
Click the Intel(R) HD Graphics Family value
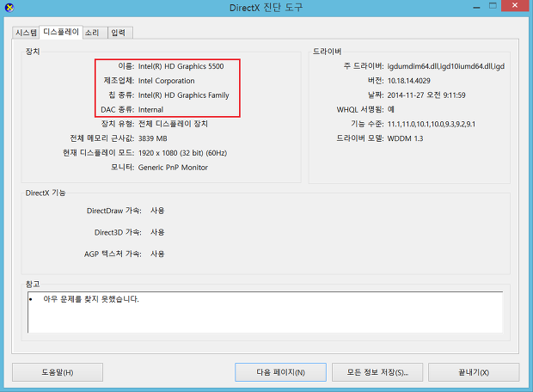184,95
